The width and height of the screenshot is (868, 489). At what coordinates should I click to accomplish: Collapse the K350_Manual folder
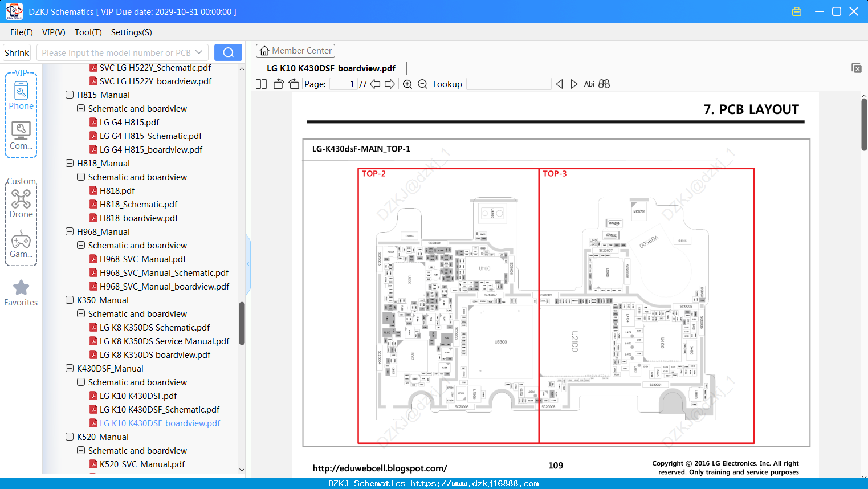pos(70,300)
